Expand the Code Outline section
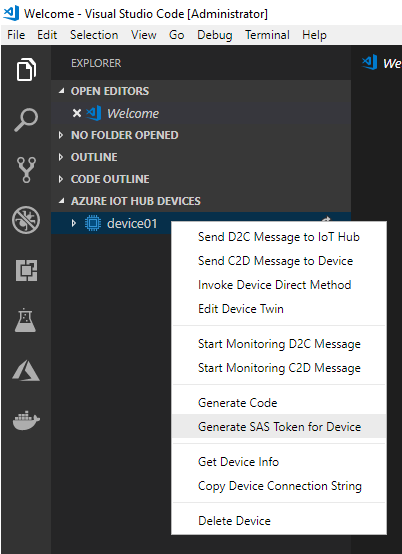The width and height of the screenshot is (402, 554). pos(61,179)
